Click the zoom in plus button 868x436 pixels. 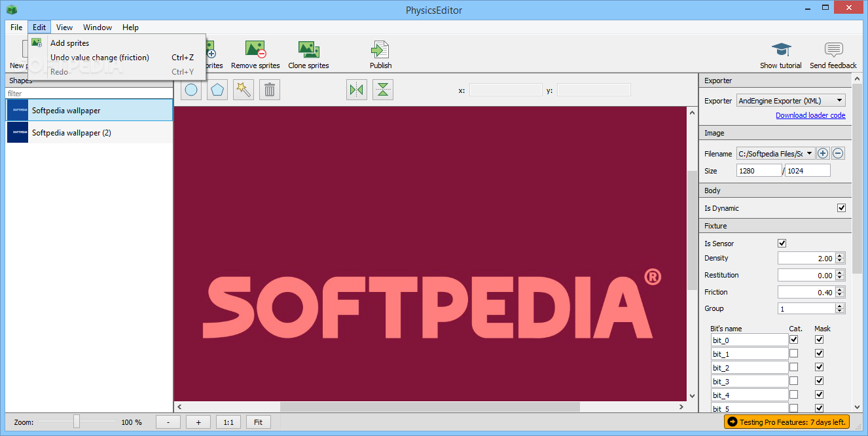tap(198, 422)
